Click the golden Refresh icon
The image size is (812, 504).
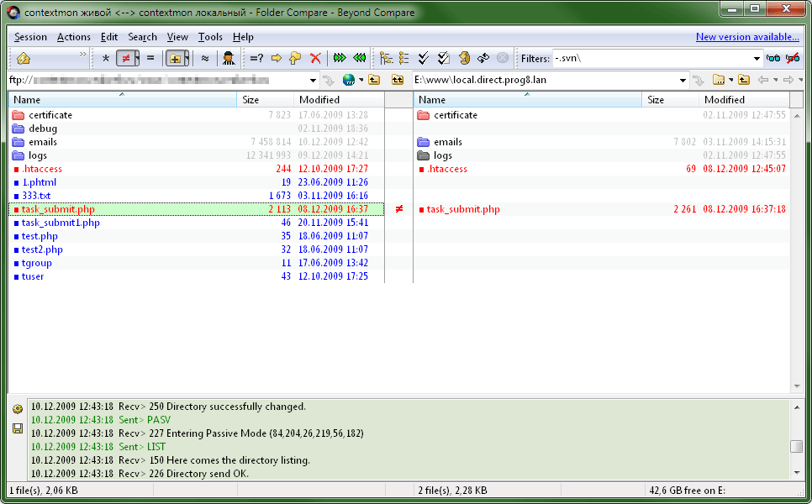pyautogui.click(x=464, y=59)
